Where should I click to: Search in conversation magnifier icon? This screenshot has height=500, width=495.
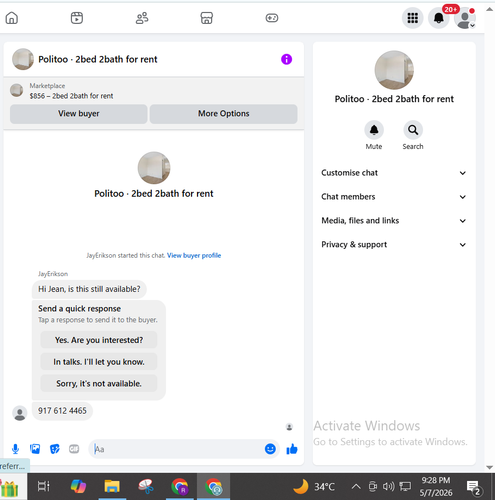click(413, 130)
